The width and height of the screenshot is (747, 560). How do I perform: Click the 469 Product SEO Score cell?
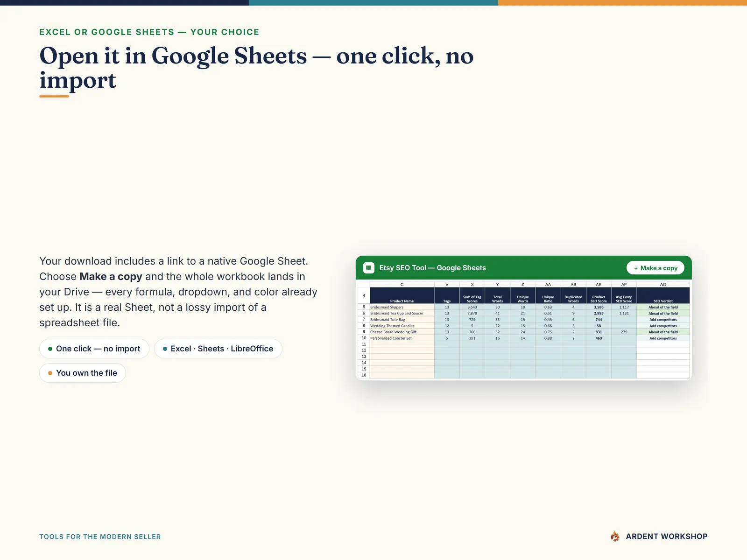coord(599,338)
